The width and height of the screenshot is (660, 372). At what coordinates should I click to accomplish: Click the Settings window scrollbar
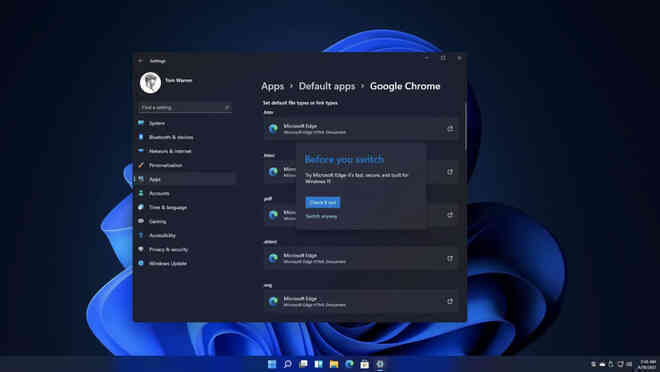tap(465, 126)
